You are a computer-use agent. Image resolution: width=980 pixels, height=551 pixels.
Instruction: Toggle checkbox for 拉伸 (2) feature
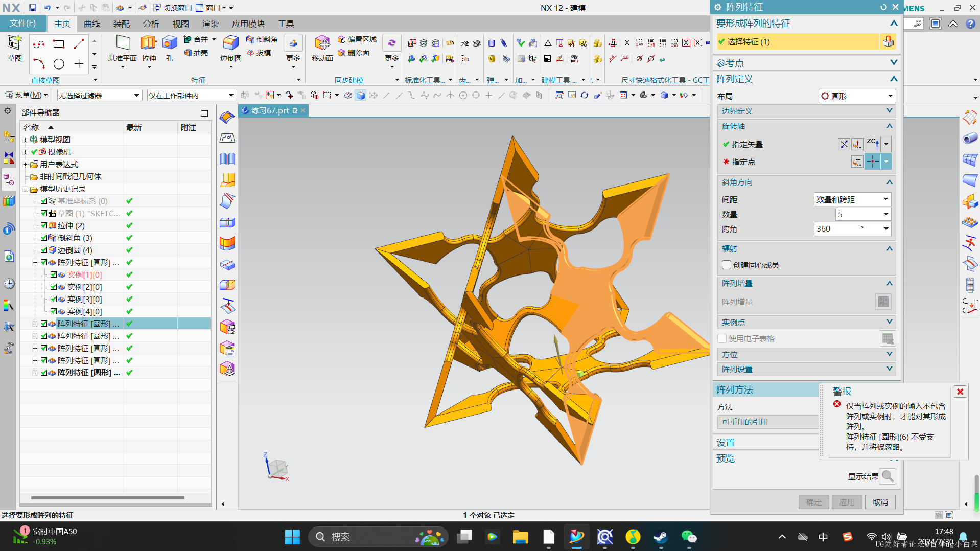pos(44,225)
